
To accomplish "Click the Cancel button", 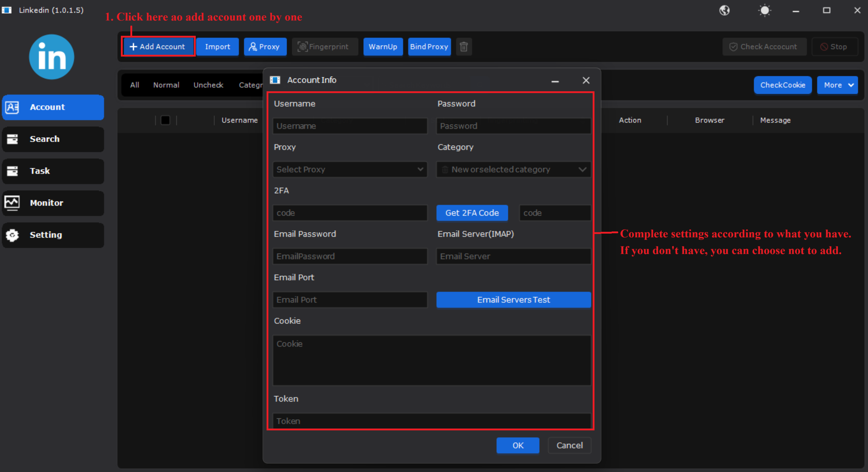I will tap(570, 445).
